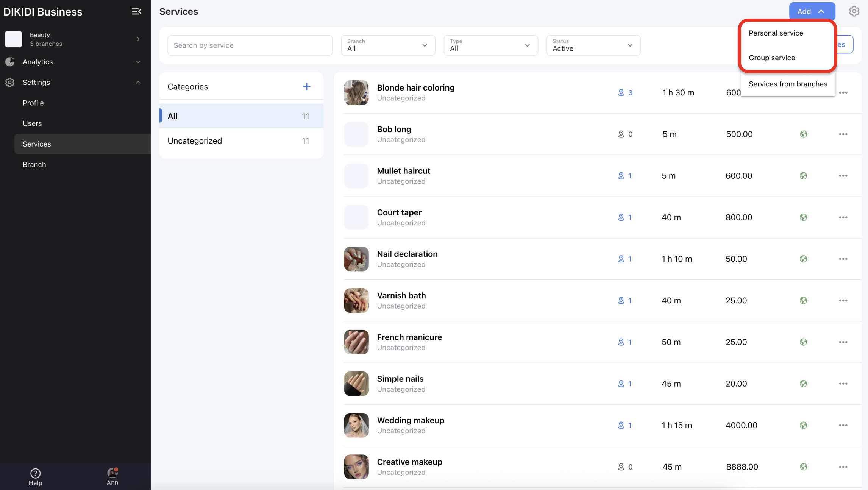Click globe icon on Court taper row
This screenshot has height=490, width=868.
click(x=803, y=217)
